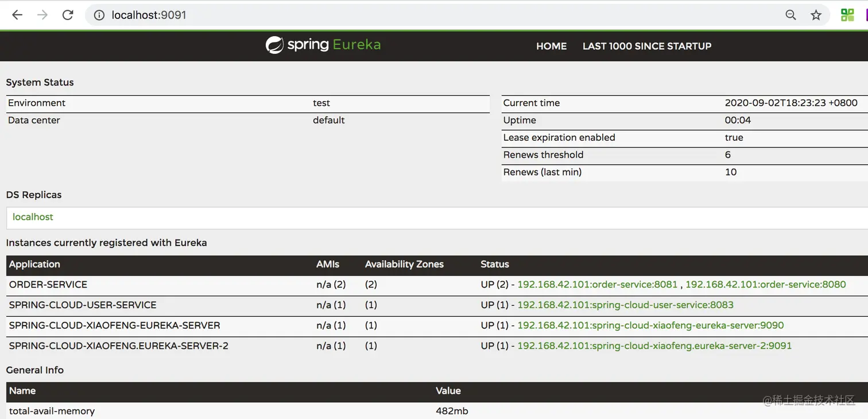Image resolution: width=868 pixels, height=419 pixels.
Task: Select SPRING-CLOUD-XIAOFENG-EUREKA-SERVER application name
Action: click(115, 325)
